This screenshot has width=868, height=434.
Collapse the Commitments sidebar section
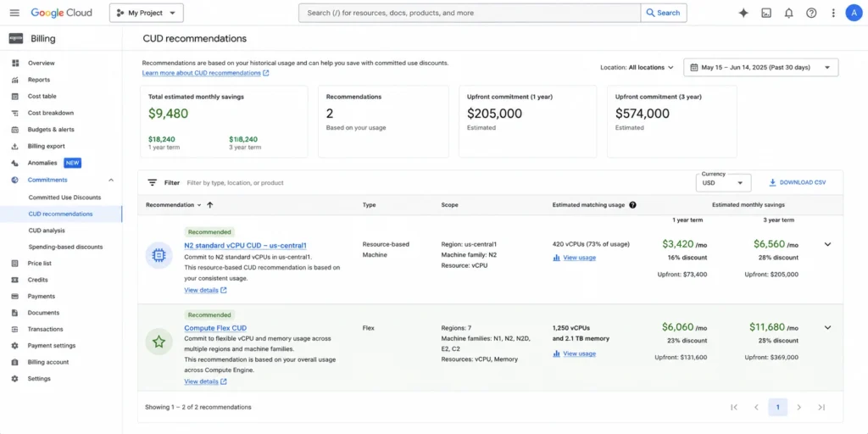111,180
